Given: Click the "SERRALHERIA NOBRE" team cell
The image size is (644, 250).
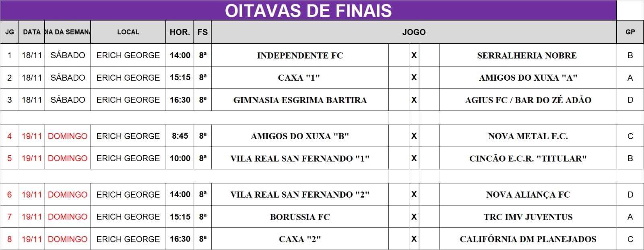Looking at the screenshot, I should 527,56.
